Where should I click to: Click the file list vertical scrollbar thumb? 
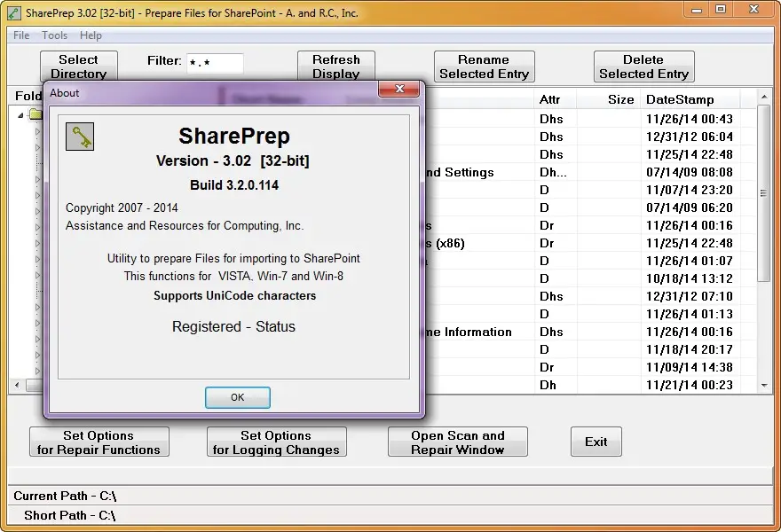(x=763, y=193)
